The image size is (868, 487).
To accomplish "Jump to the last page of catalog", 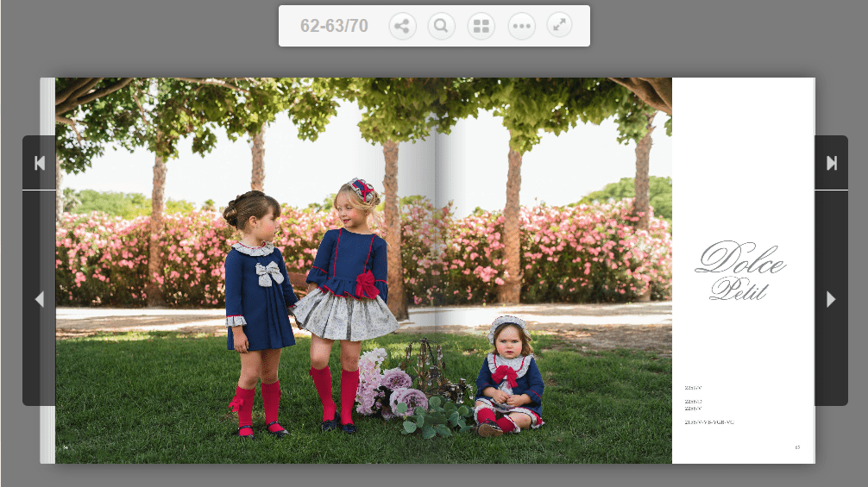I will click(x=831, y=163).
